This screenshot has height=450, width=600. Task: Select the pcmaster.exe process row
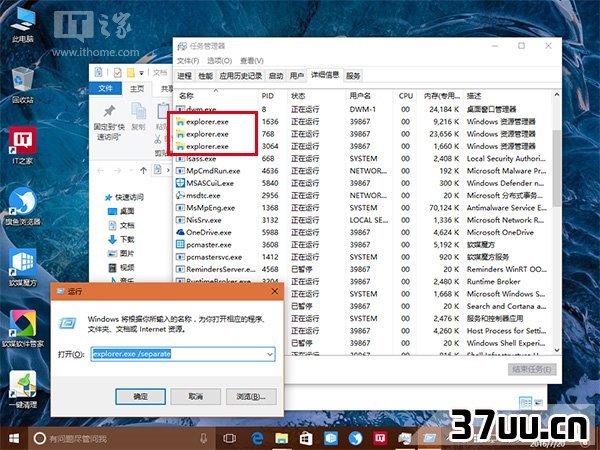pos(363,245)
